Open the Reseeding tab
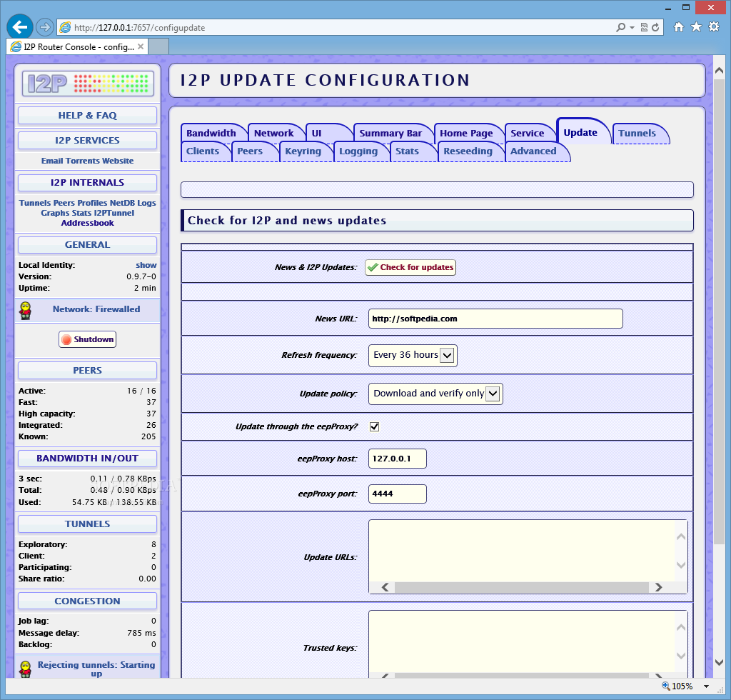 click(x=468, y=151)
